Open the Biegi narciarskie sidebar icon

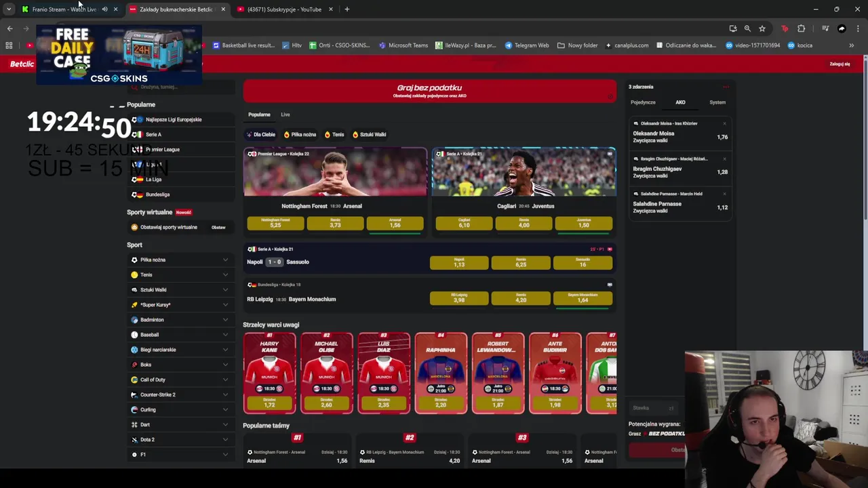(134, 350)
